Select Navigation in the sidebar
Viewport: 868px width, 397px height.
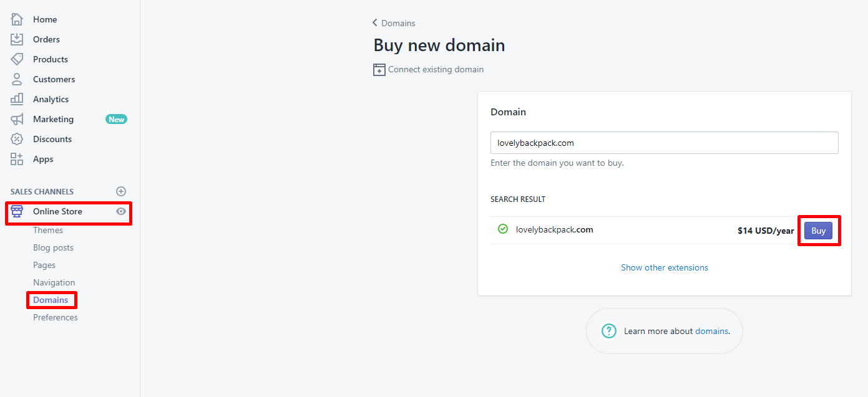(x=54, y=282)
